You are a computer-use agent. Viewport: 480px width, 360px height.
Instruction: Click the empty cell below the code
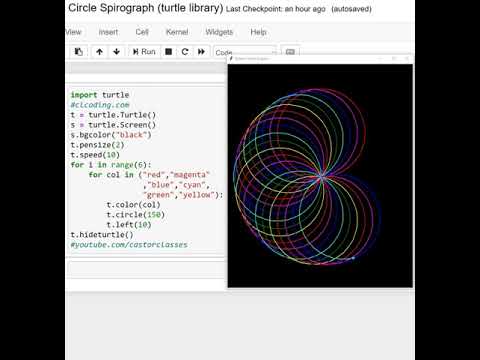tap(147, 269)
